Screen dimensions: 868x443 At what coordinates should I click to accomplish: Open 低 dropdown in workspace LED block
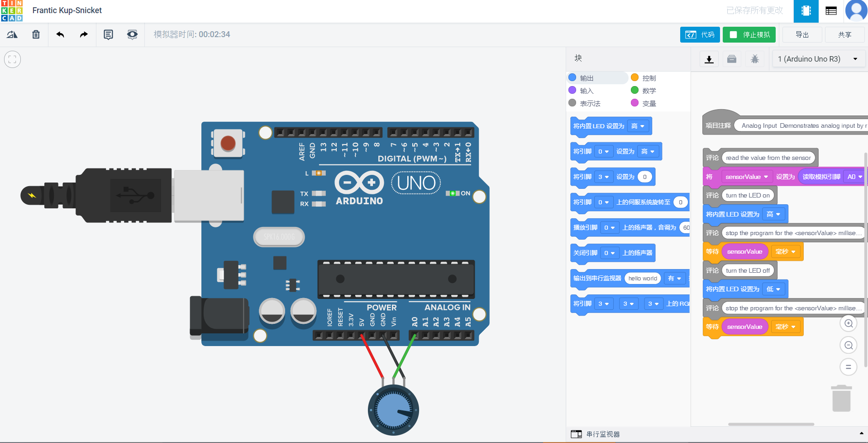tap(774, 289)
